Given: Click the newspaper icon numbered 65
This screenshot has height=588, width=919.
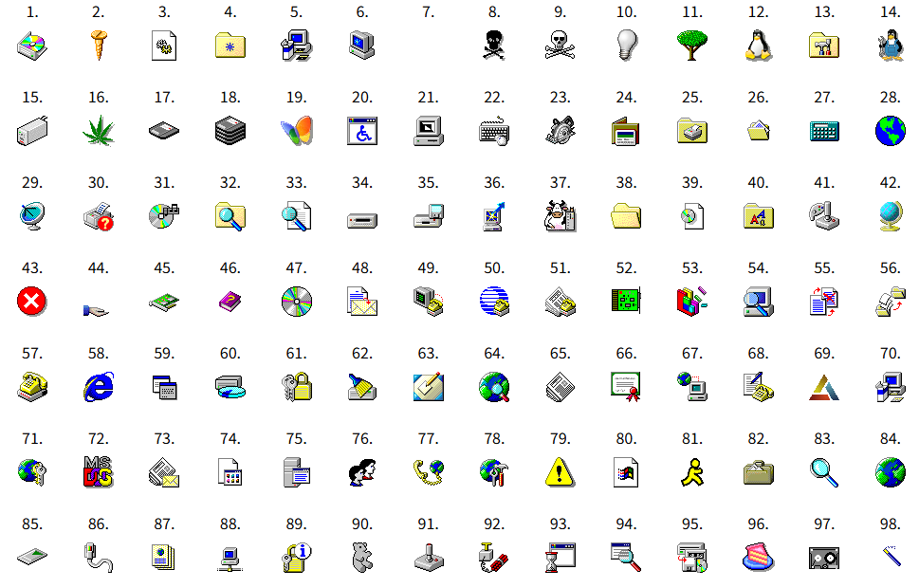Looking at the screenshot, I should pos(560,387).
